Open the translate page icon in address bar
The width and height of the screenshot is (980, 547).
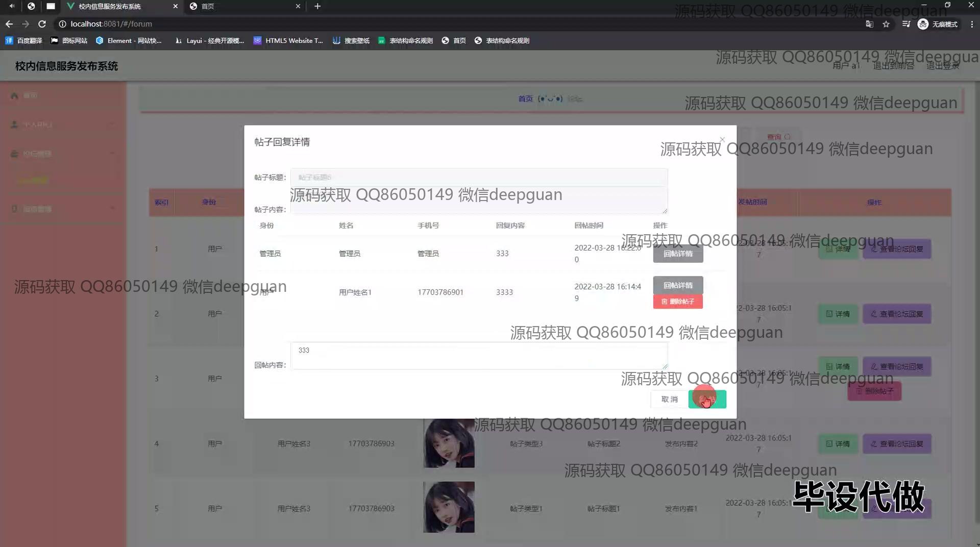(869, 24)
